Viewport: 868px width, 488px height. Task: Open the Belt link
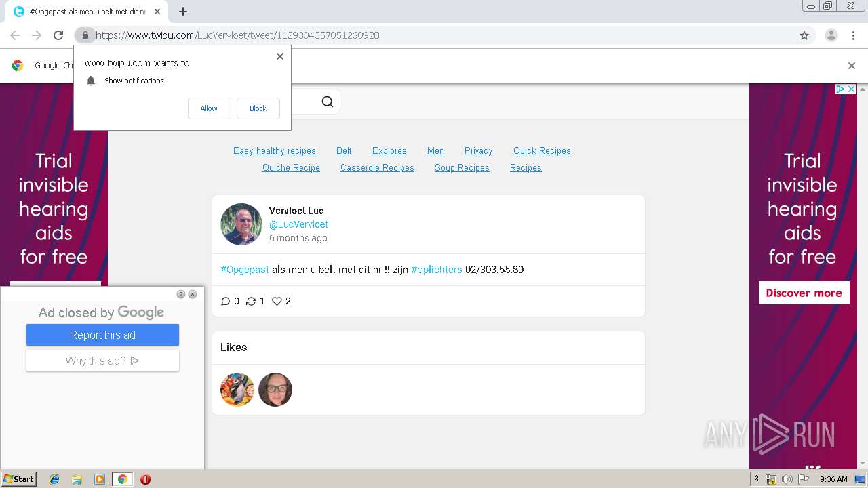344,150
